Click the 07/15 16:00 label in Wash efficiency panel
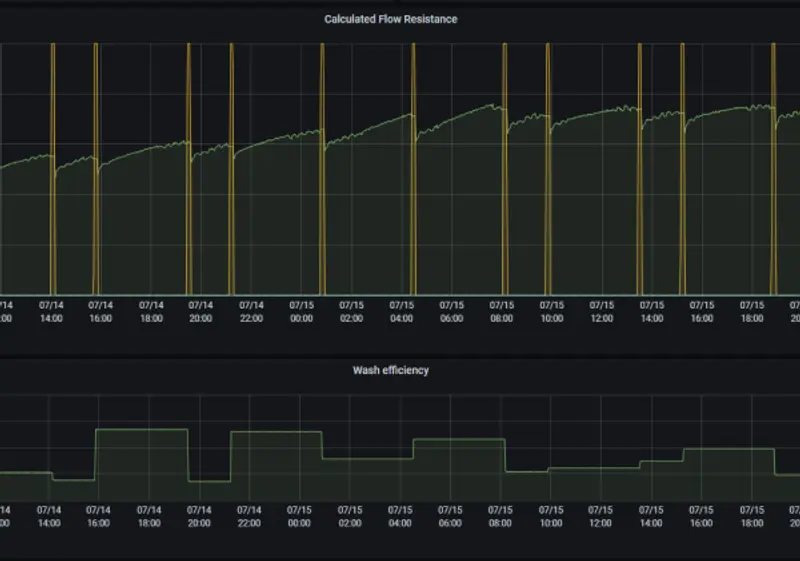This screenshot has height=561, width=800. point(701,516)
